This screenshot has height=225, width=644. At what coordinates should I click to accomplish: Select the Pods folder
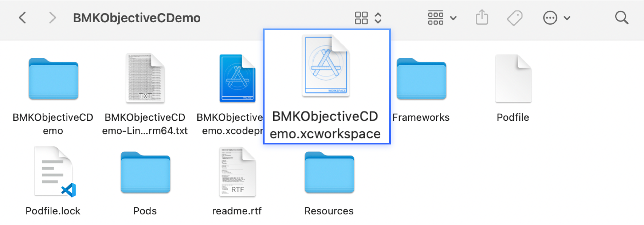pos(145,172)
